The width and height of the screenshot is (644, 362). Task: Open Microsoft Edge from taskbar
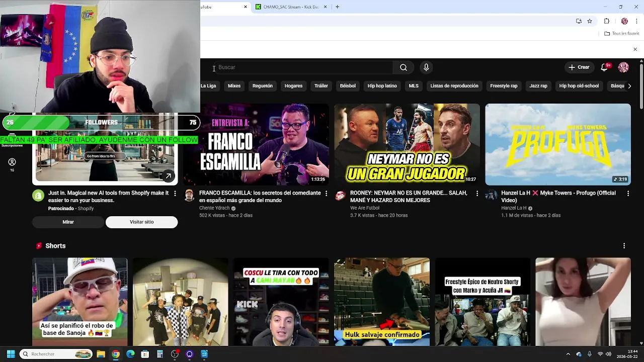tap(130, 354)
